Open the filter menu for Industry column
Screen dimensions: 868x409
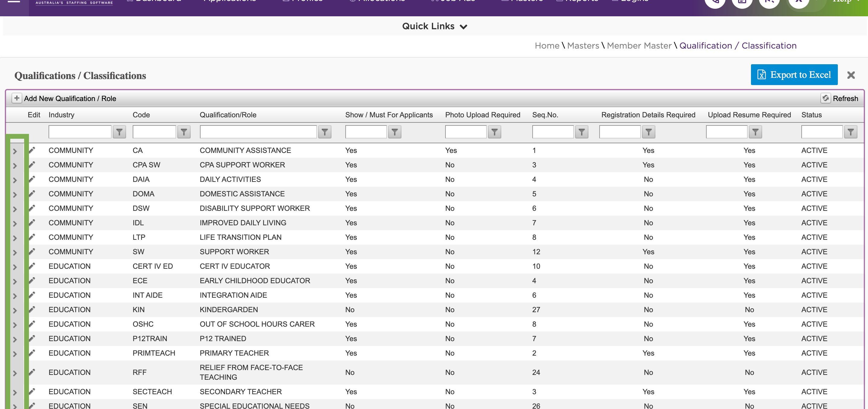[x=119, y=132]
